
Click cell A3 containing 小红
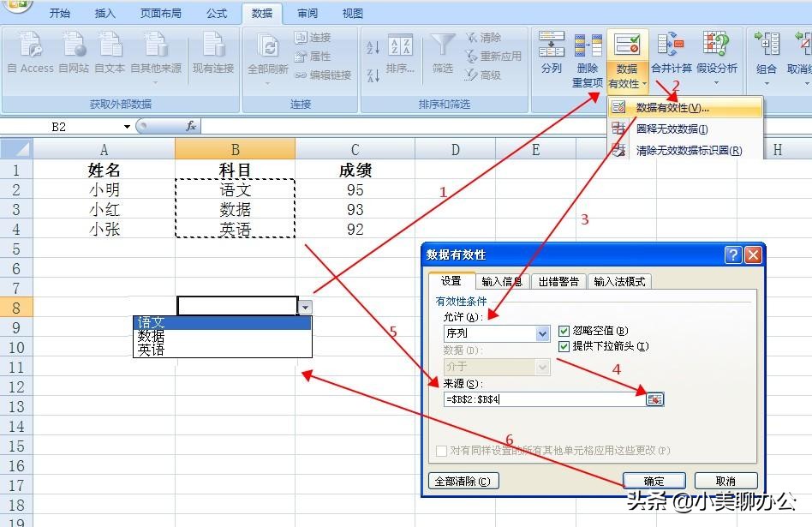tap(104, 209)
